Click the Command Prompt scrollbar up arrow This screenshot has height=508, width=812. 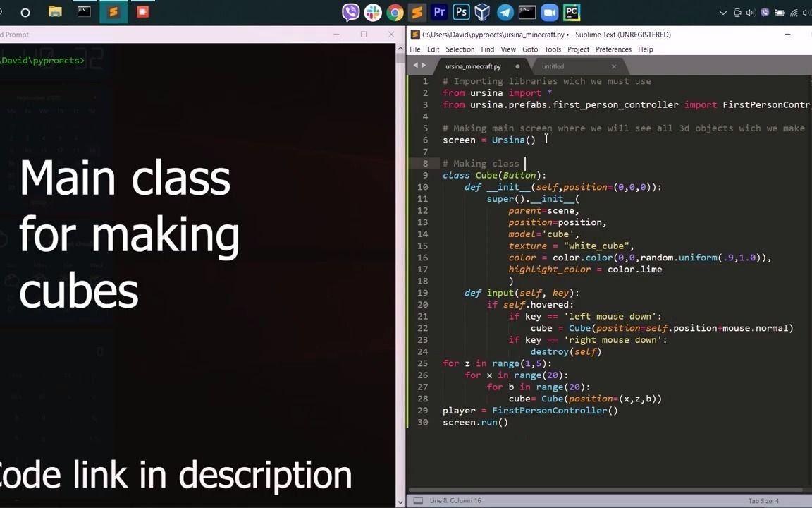coord(400,48)
